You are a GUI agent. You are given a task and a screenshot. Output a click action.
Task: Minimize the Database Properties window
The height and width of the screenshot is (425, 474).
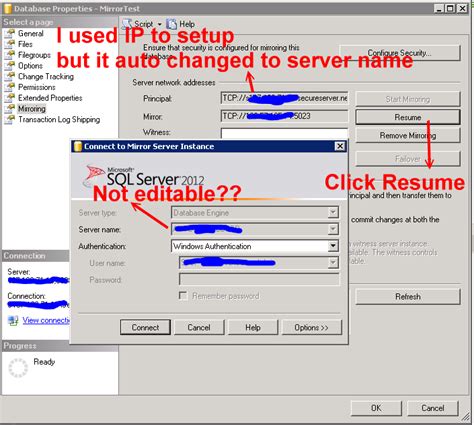(439, 8)
